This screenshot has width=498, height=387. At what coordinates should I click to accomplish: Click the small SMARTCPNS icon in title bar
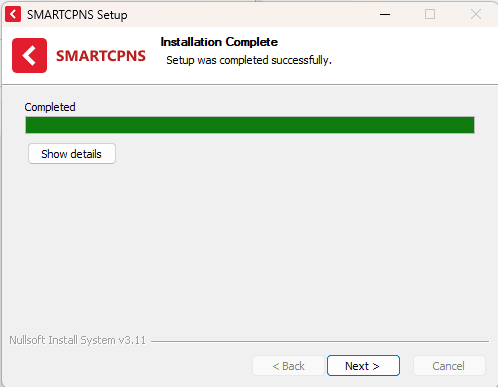click(13, 15)
